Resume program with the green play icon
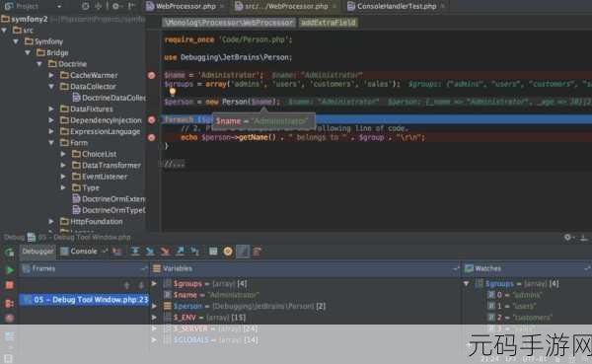Image resolution: width=592 pixels, height=364 pixels. pos(10,270)
